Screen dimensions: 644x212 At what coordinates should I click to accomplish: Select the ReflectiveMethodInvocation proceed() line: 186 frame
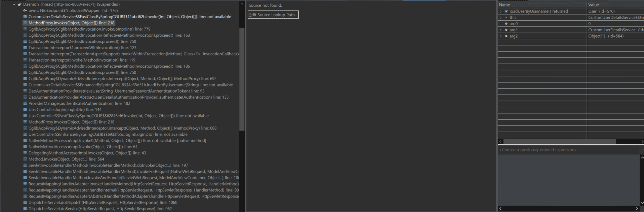109,66
